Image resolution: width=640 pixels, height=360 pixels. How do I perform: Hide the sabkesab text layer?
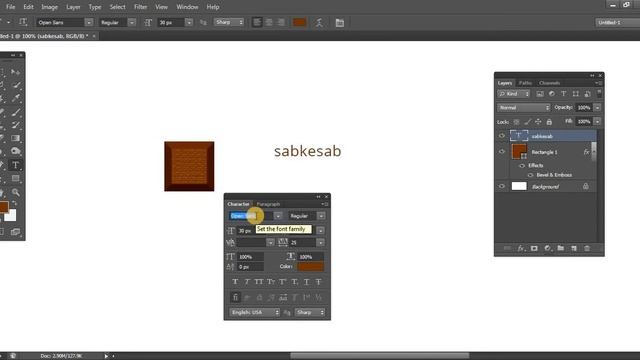[502, 136]
